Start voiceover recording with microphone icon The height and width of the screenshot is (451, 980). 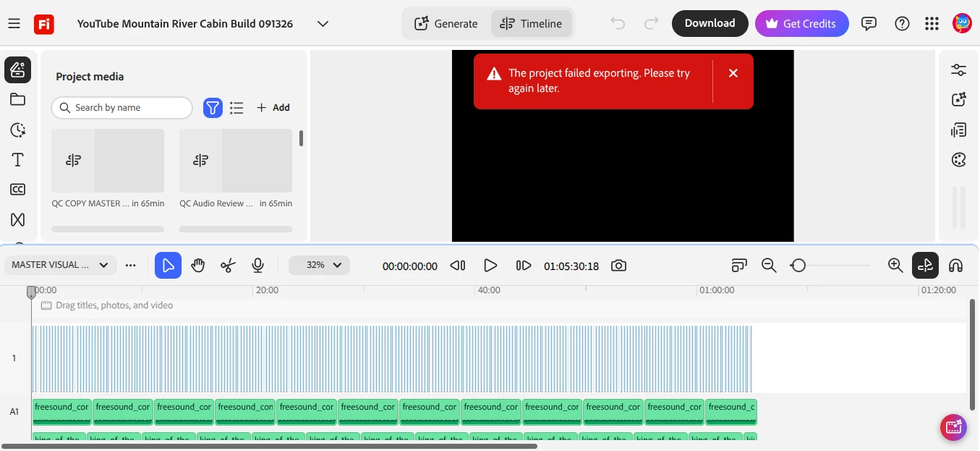(257, 266)
